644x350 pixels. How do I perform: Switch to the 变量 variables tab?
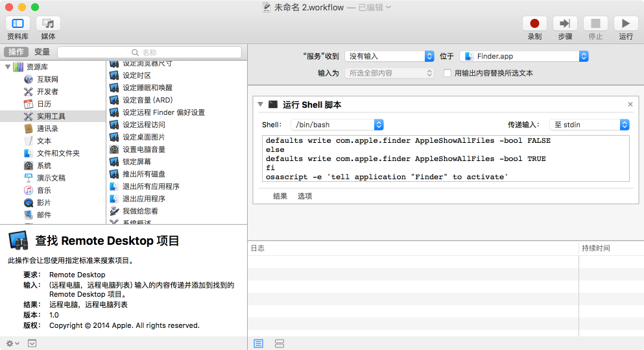click(x=42, y=52)
